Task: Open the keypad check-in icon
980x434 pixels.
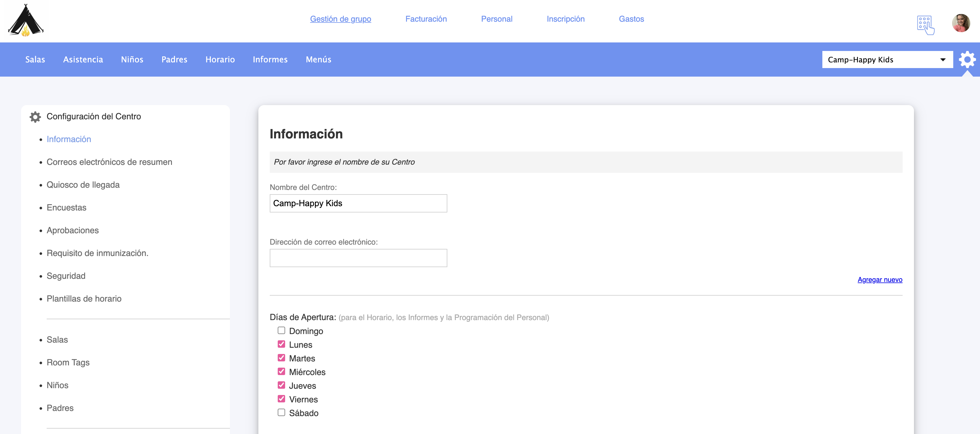Action: (925, 25)
